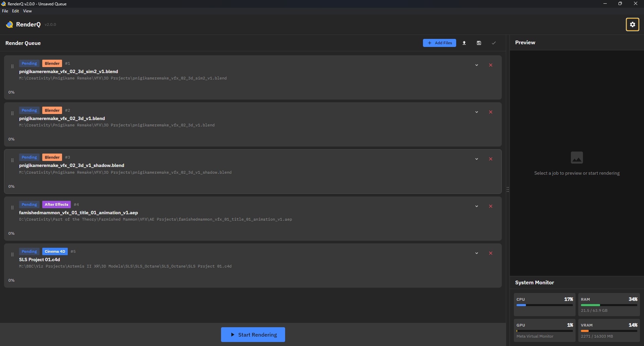Remove job #1 pnigikameremake_vfx_02_3d_sim2_v1.blend with red X

(491, 65)
